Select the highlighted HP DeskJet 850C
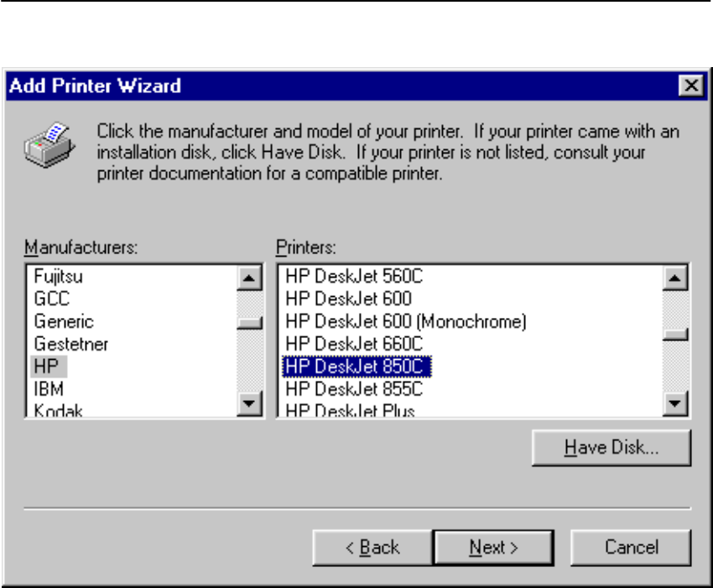Image resolution: width=713 pixels, height=588 pixels. click(x=357, y=367)
